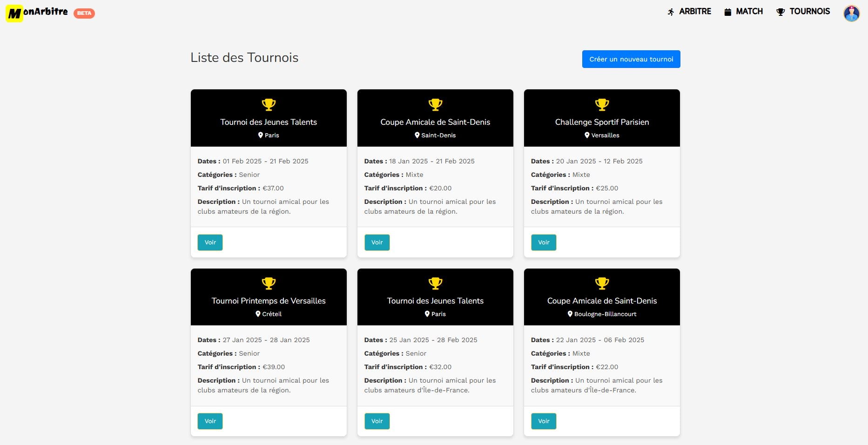Open the ARBITRE menu item
The image size is (868, 445).
click(689, 12)
